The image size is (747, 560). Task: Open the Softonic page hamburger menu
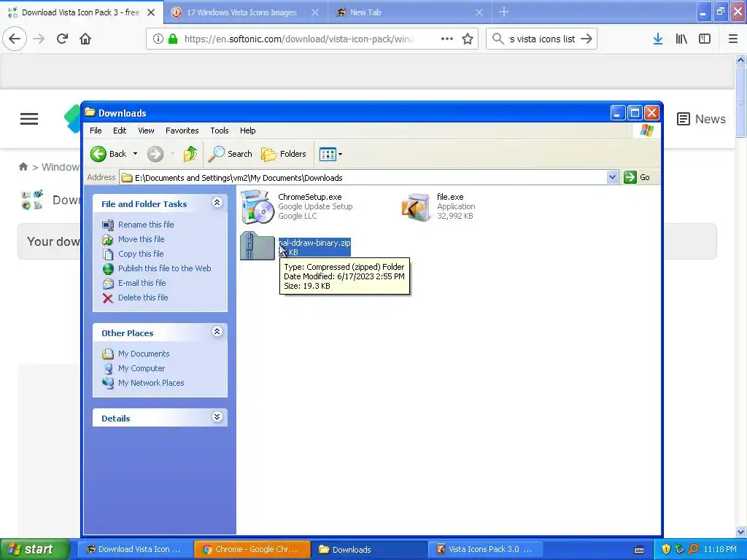tap(29, 119)
